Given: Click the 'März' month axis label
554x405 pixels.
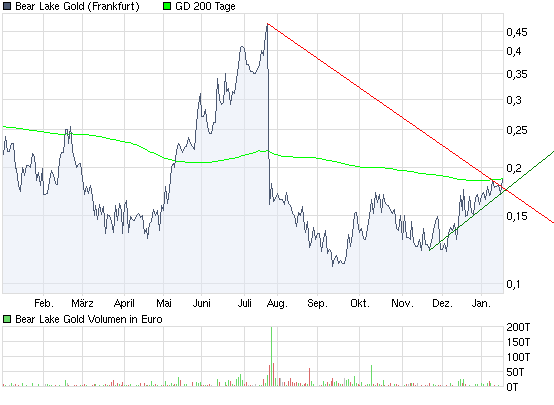Looking at the screenshot, I should (x=82, y=303).
